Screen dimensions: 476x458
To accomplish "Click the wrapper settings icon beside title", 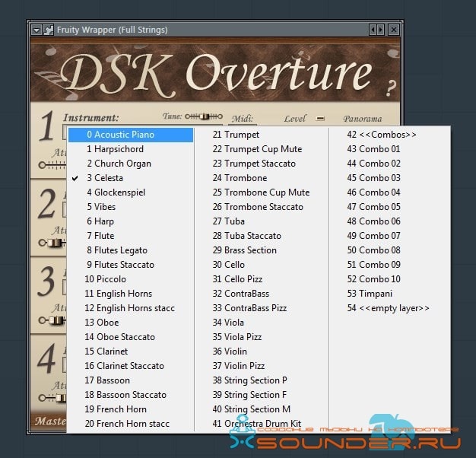I will coord(48,30).
